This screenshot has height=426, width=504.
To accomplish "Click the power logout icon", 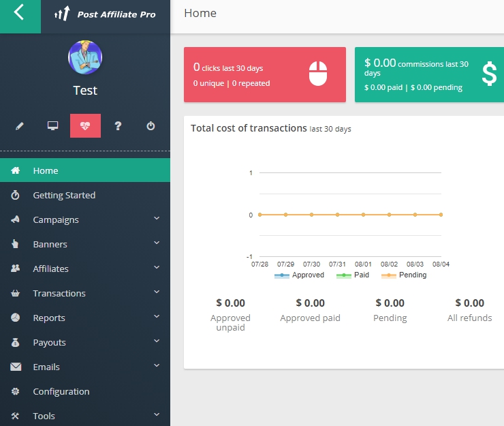I will click(151, 126).
